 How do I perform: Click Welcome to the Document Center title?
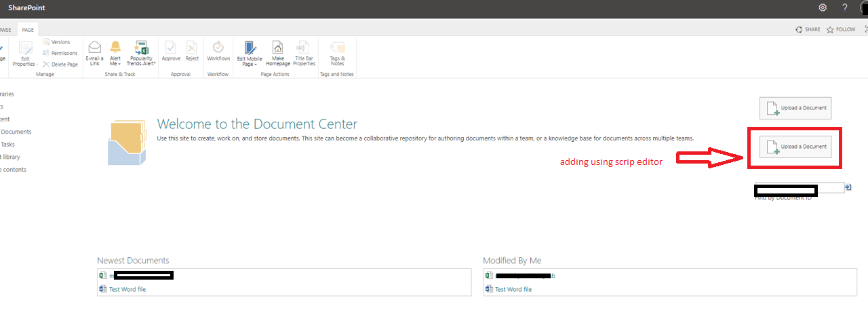point(257,124)
